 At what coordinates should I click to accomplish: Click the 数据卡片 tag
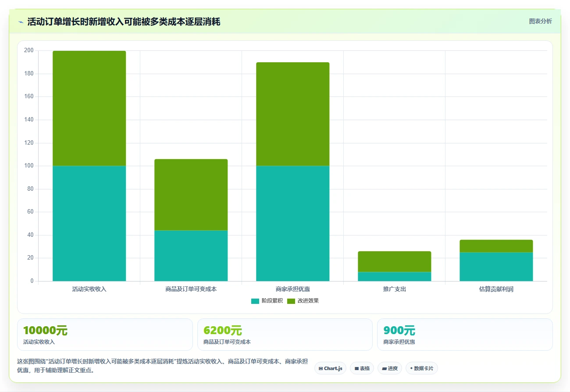tap(421, 368)
